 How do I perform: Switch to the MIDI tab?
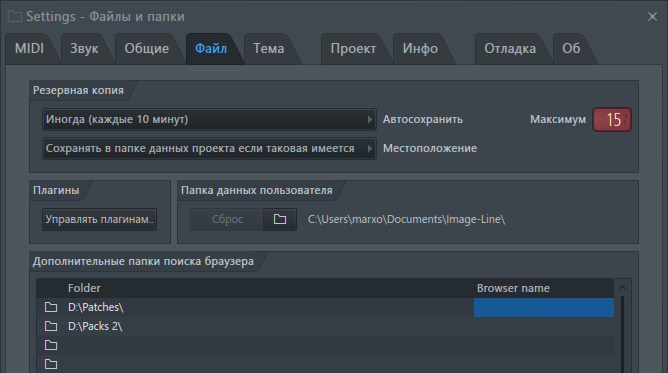[x=29, y=49]
